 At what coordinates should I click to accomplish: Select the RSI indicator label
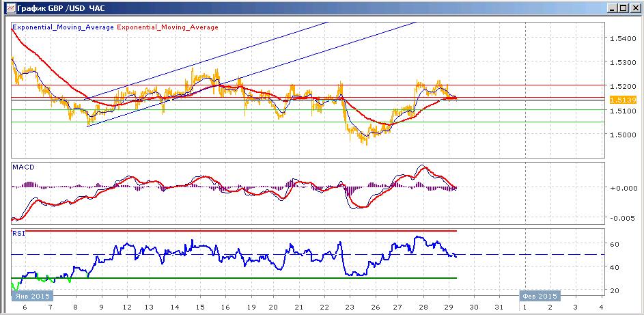[x=18, y=233]
